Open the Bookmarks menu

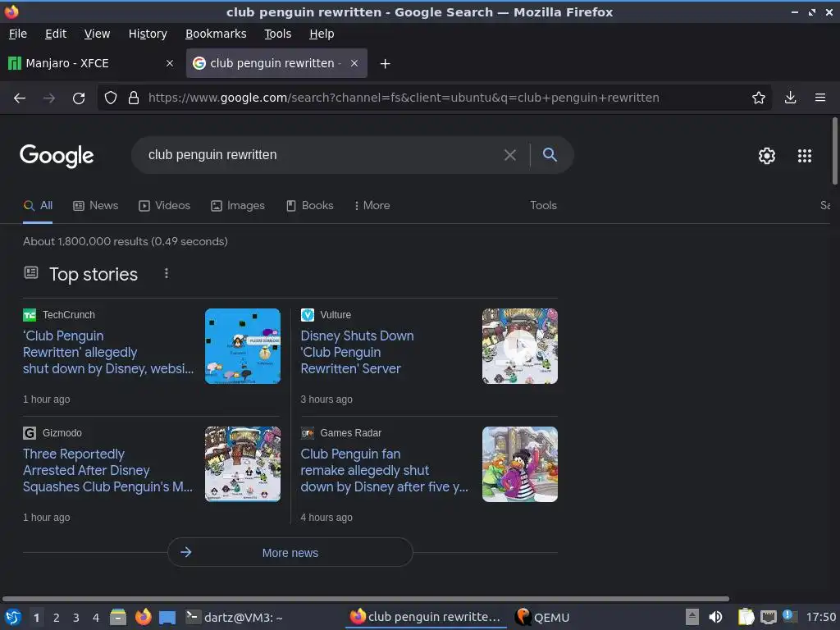pyautogui.click(x=216, y=34)
